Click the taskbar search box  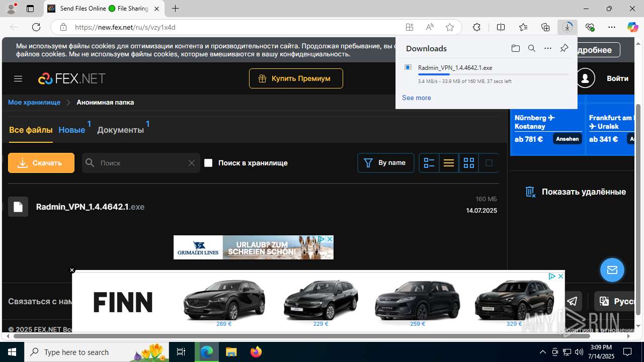click(97, 352)
